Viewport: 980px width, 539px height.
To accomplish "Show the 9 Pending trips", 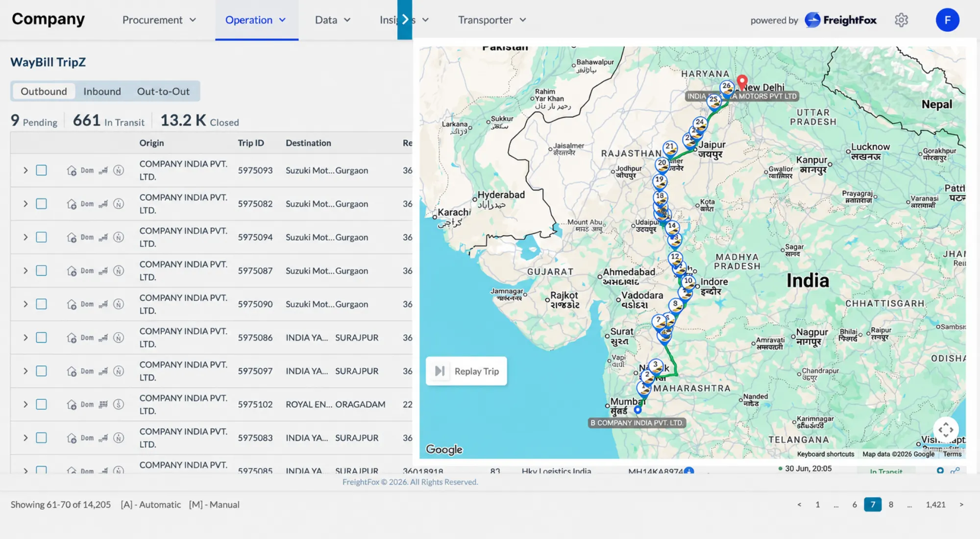I will [34, 121].
